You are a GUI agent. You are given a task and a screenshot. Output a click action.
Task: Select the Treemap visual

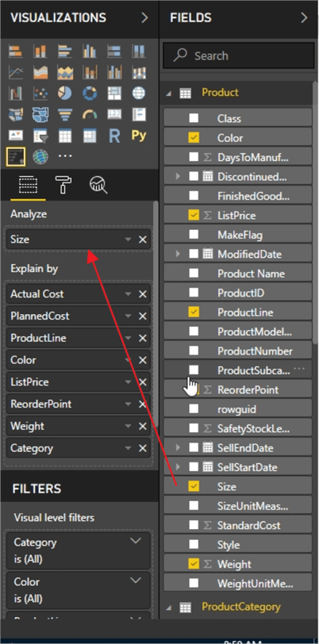click(x=114, y=94)
